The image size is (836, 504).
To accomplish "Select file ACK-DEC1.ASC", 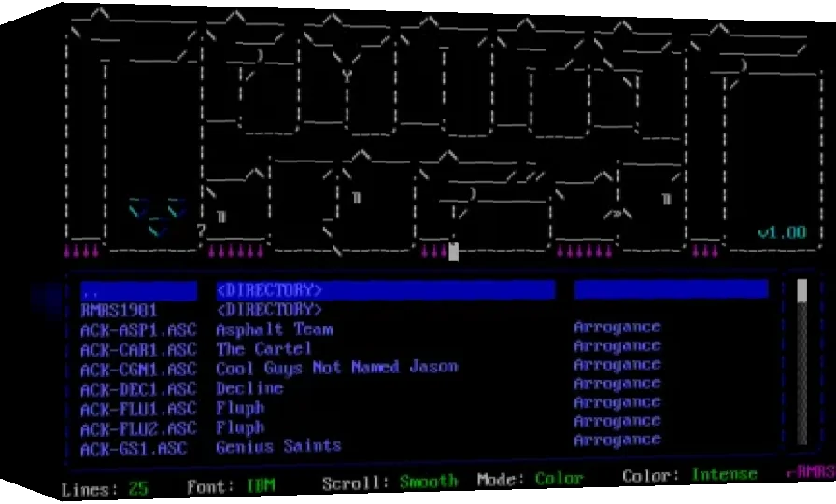I will [x=138, y=389].
